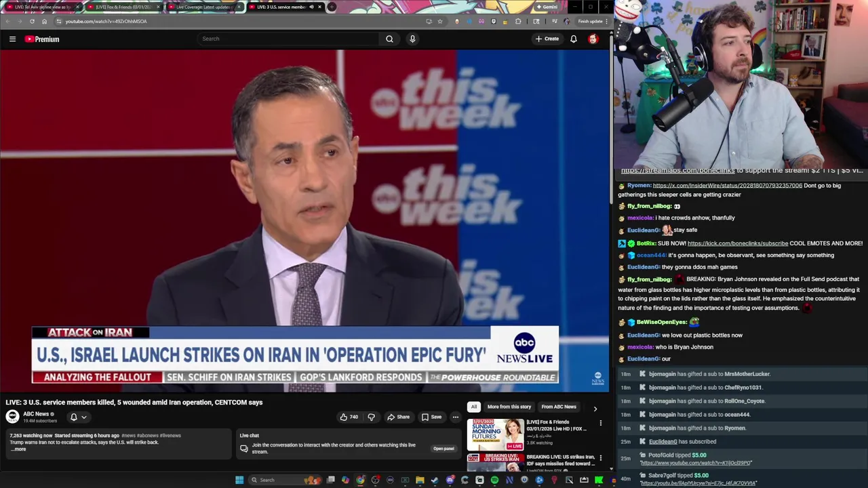The width and height of the screenshot is (868, 488).
Task: Open options for US strikes Iran suggestion
Action: click(600, 457)
